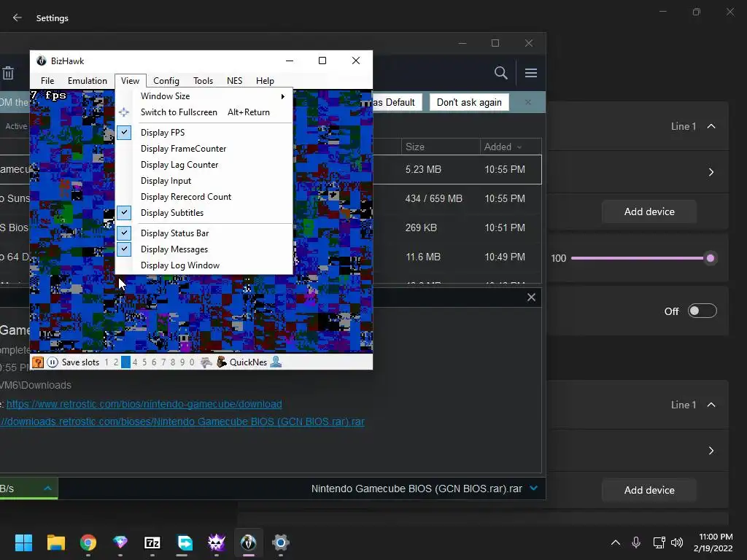Expand the speed chevron at bottom left
The image size is (747, 560).
[x=47, y=489]
